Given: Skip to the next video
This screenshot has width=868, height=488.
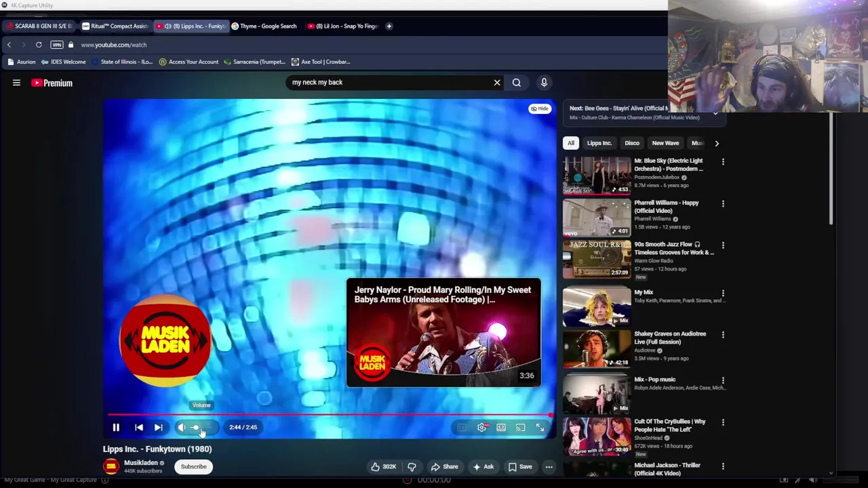Looking at the screenshot, I should pos(158,428).
